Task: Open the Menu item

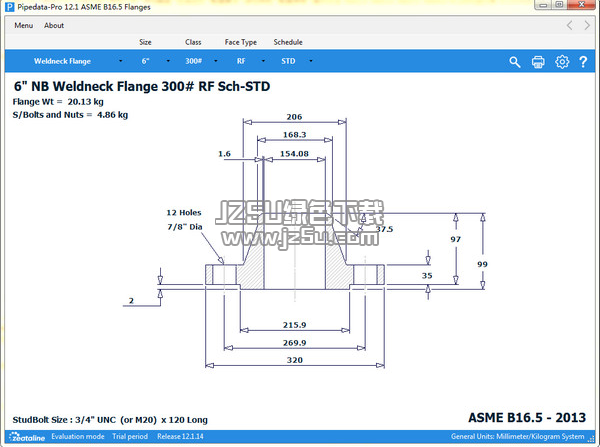Action: [24, 25]
